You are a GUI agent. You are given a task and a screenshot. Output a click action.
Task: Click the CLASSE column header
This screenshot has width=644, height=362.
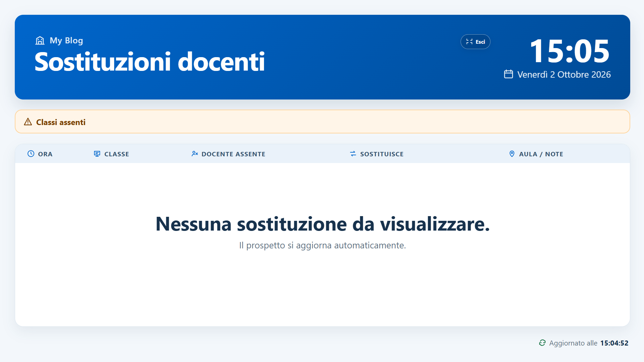(117, 154)
